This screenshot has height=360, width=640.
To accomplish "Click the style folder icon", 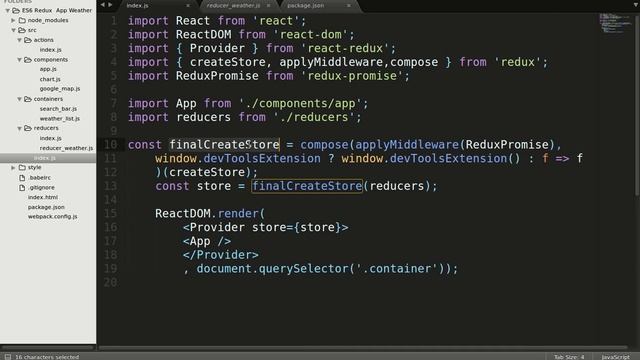I will (x=22, y=167).
